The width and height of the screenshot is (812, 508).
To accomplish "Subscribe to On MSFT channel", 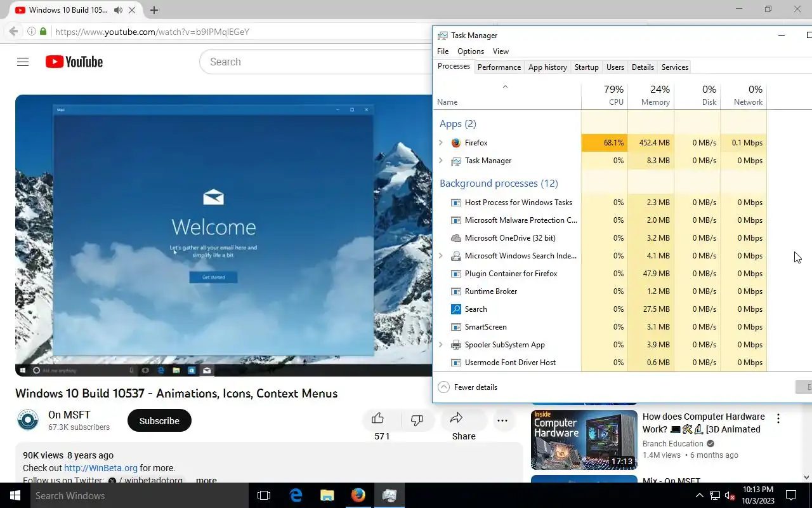I will point(159,420).
